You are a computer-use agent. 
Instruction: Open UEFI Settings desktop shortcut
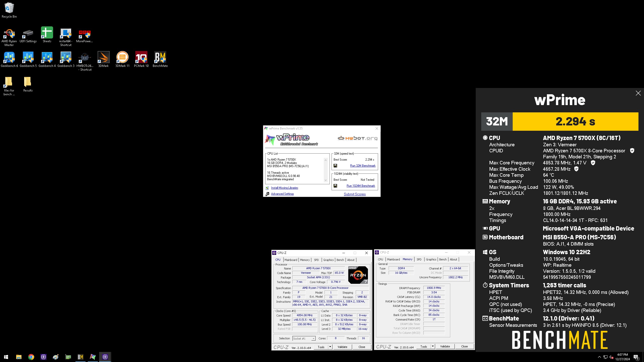click(28, 35)
